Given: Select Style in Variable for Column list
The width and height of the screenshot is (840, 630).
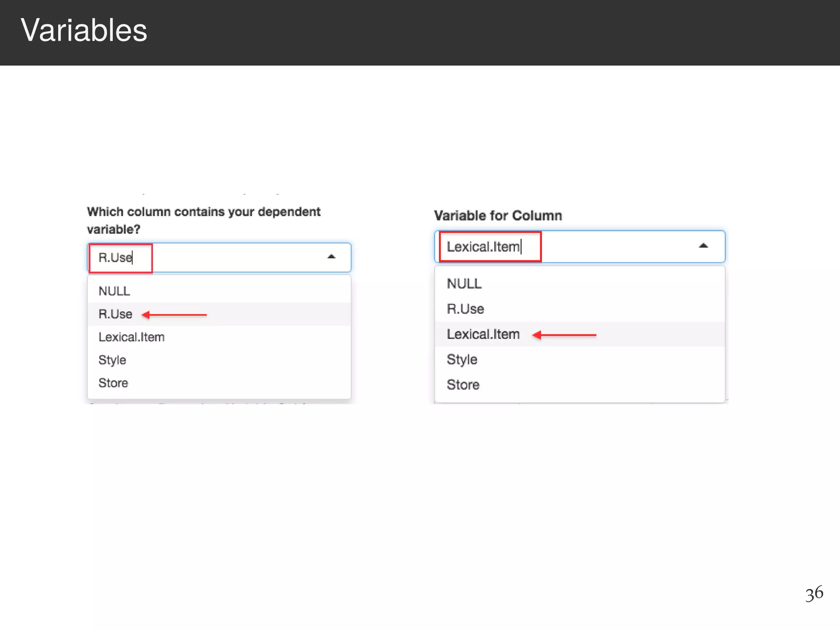Looking at the screenshot, I should pyautogui.click(x=462, y=360).
